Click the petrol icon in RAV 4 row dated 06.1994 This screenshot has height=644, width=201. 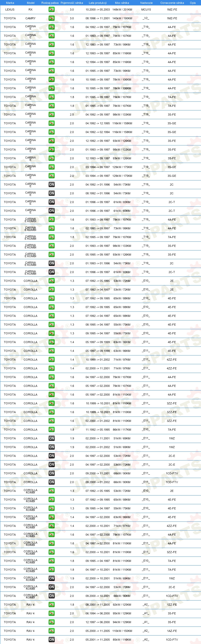click(51, 613)
